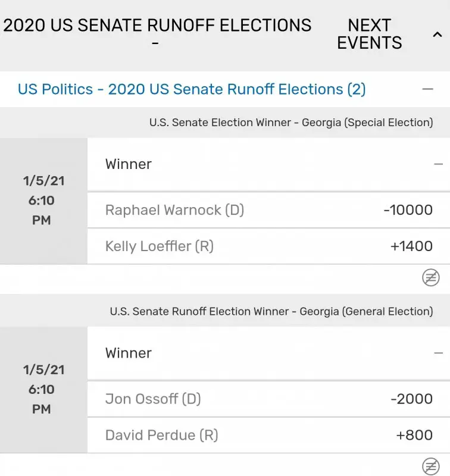Screen dimensions: 450x476
Task: Click the Winner label in Special Election
Action: 129,164
